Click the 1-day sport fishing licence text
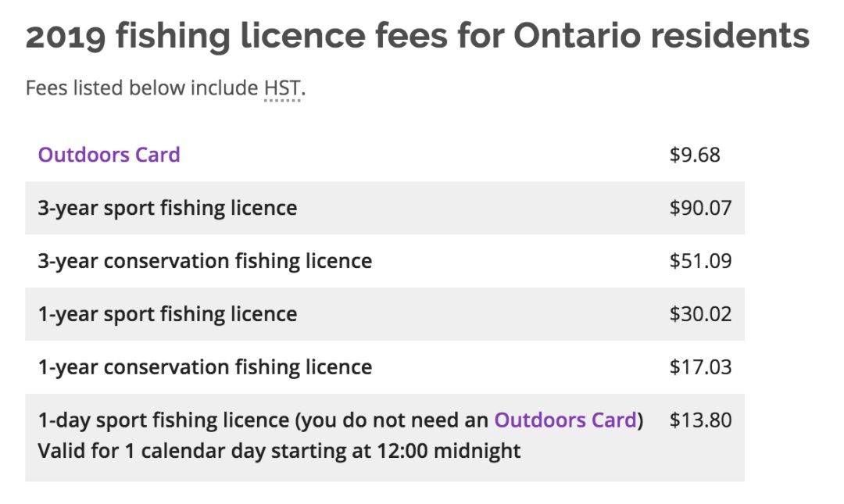Image resolution: width=844 pixels, height=504 pixels. coord(163,420)
